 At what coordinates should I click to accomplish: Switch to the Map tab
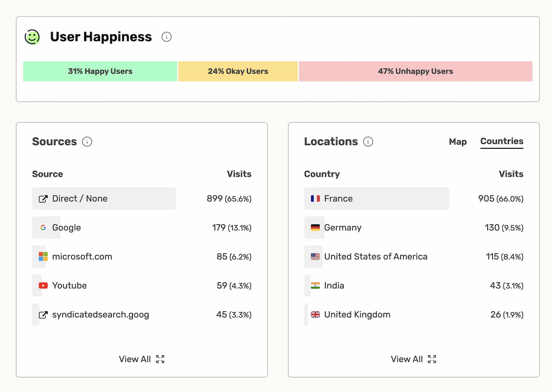(457, 142)
